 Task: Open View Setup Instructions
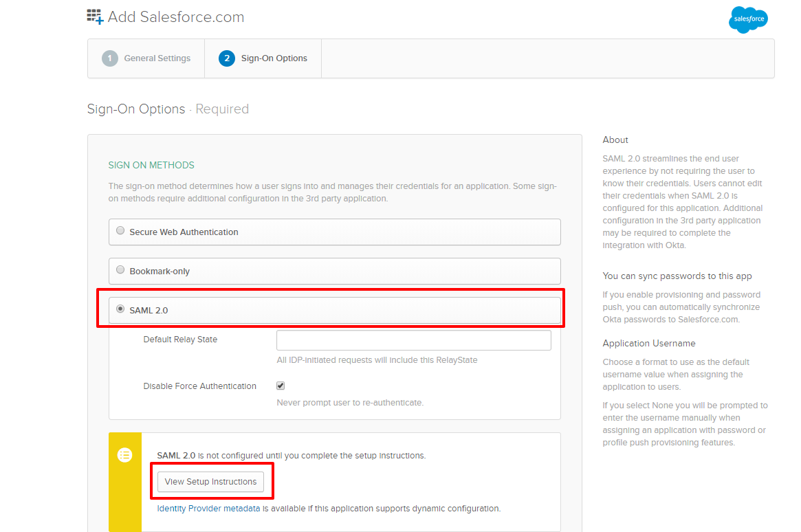[x=210, y=482]
